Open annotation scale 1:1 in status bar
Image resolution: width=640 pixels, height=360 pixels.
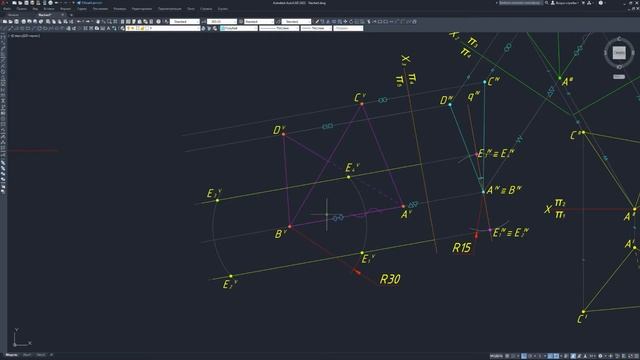click(x=592, y=356)
